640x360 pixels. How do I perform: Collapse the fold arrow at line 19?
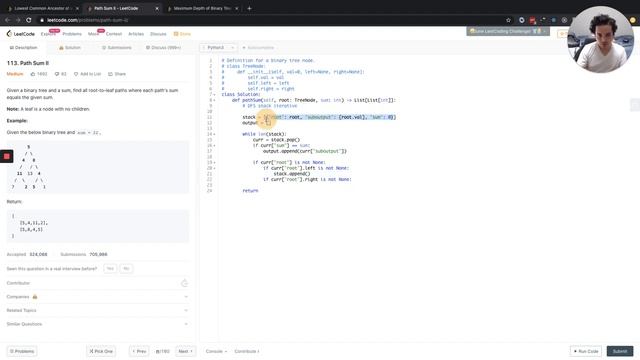215,162
